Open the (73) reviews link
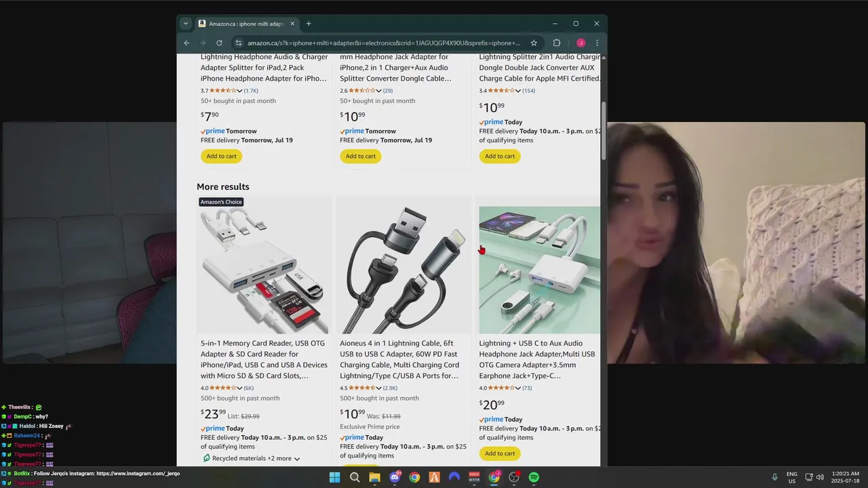Image resolution: width=868 pixels, height=488 pixels. [527, 388]
